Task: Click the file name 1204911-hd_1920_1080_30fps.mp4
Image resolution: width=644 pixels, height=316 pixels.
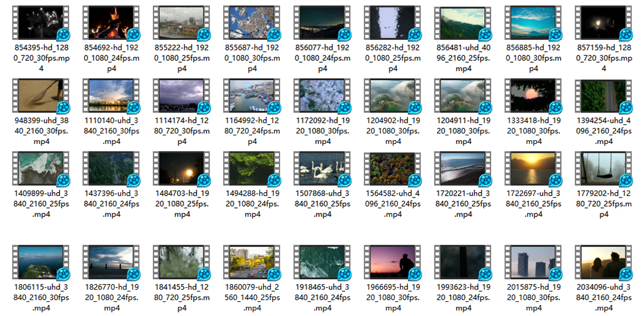Action: [463, 130]
